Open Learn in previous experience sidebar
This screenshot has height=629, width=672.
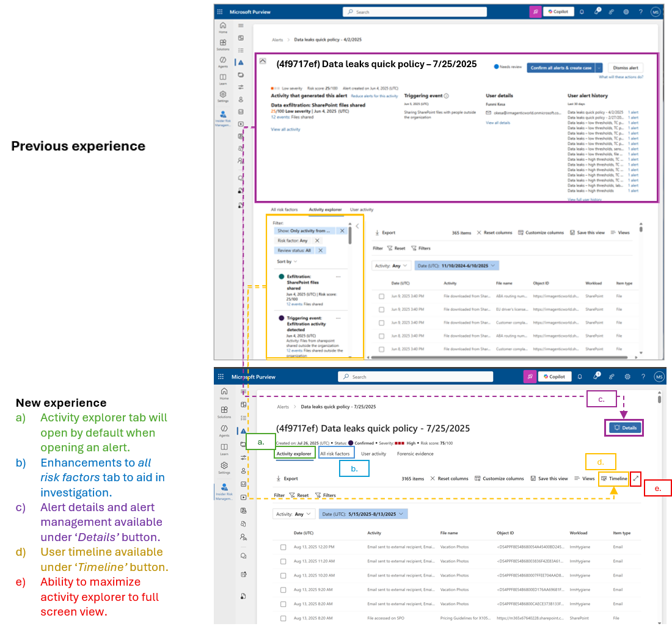pos(223,79)
